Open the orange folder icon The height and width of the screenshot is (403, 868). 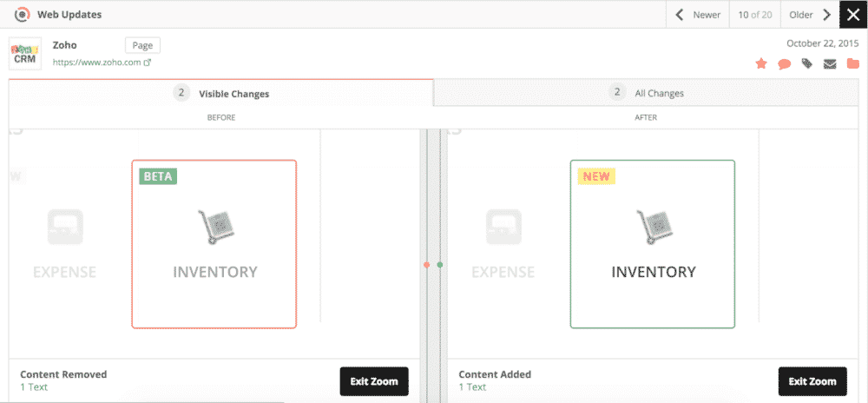pyautogui.click(x=853, y=63)
